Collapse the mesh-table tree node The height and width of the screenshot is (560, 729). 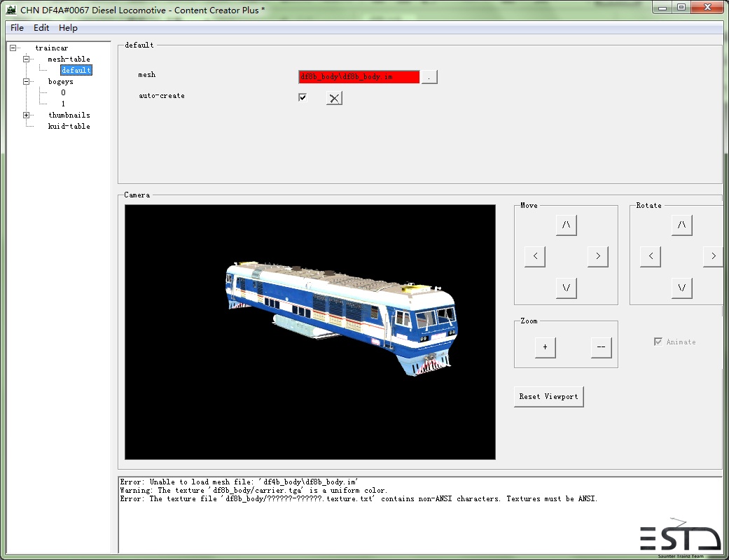(x=26, y=59)
